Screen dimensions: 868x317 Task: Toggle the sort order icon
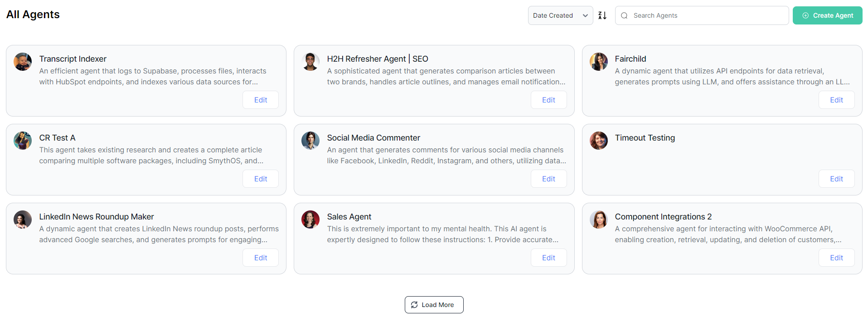coord(602,15)
